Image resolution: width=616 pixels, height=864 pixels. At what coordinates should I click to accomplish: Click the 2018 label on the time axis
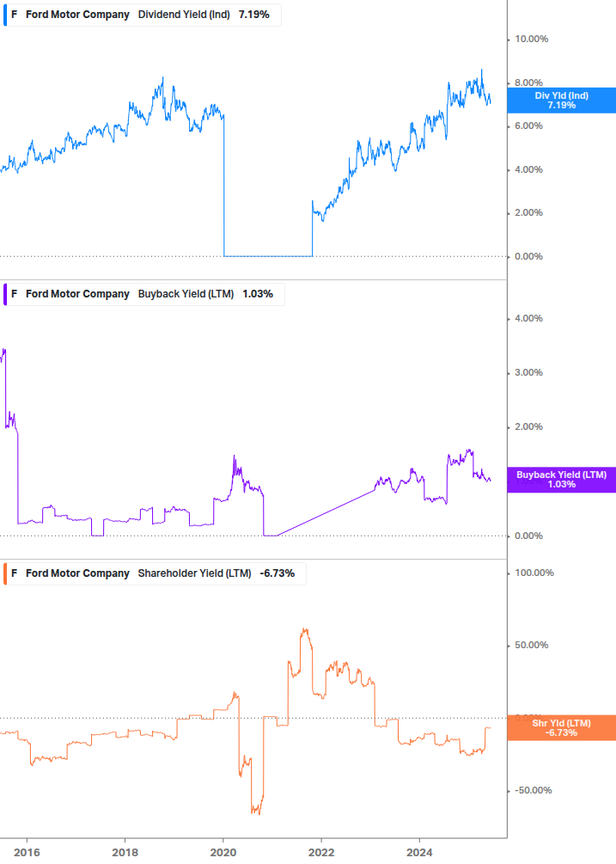pyautogui.click(x=125, y=853)
